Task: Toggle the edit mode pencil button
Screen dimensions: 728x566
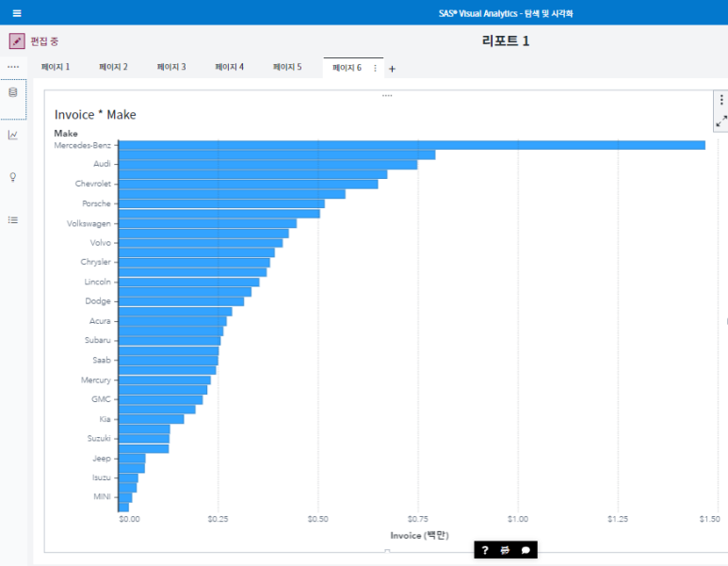Action: tap(17, 40)
